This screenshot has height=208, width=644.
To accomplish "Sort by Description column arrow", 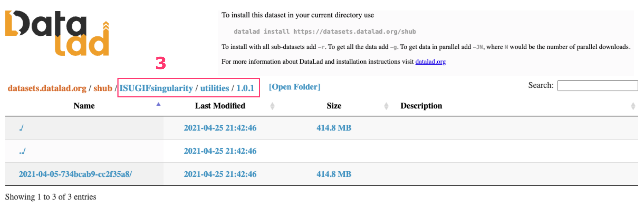I will tap(633, 106).
